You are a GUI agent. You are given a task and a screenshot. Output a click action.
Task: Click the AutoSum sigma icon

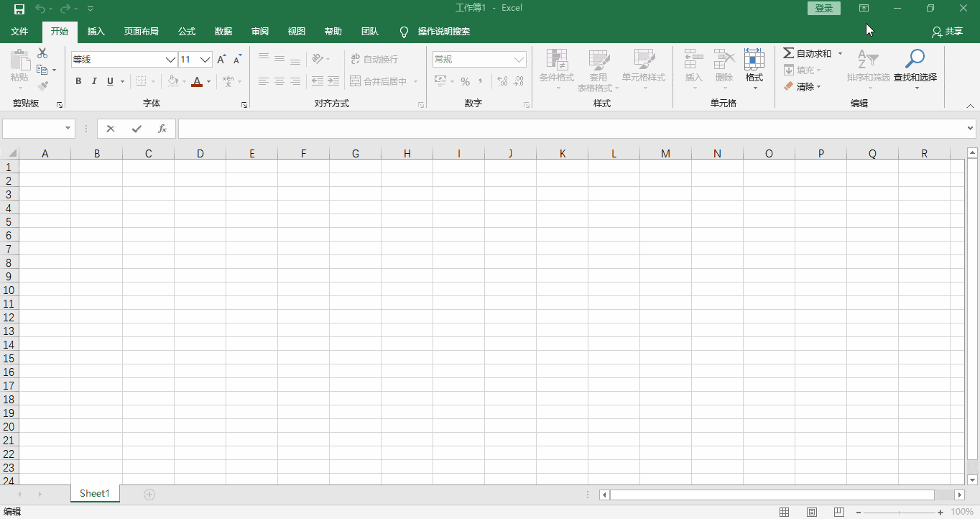[x=788, y=53]
